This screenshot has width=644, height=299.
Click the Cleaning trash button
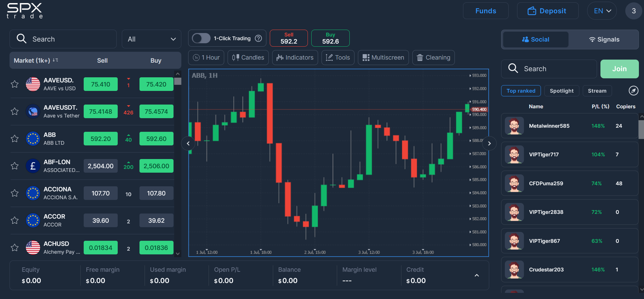coord(433,58)
